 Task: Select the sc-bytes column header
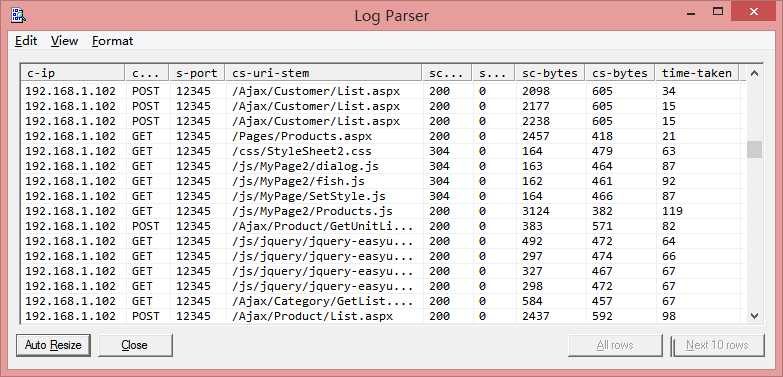pyautogui.click(x=549, y=73)
